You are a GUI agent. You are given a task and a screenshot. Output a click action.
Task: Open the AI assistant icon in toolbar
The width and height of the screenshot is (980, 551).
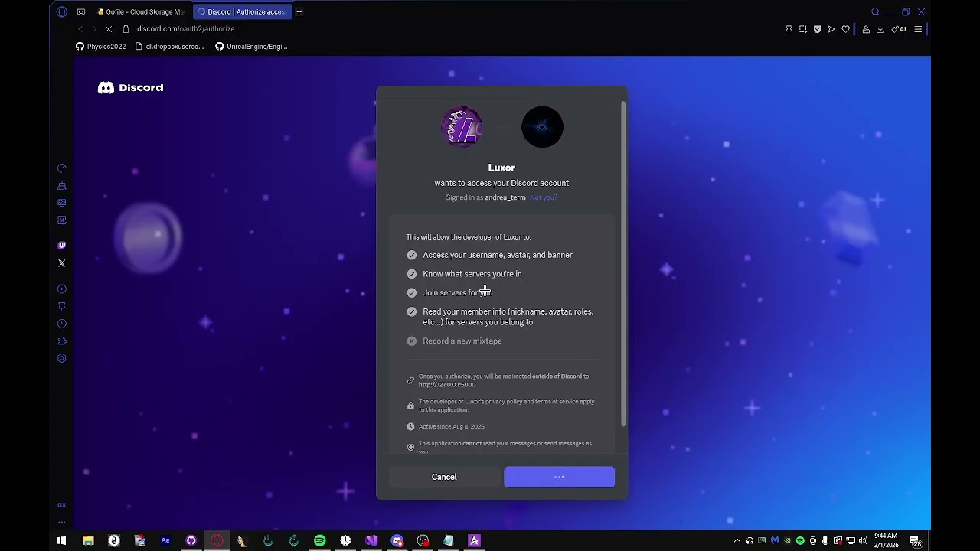(899, 29)
